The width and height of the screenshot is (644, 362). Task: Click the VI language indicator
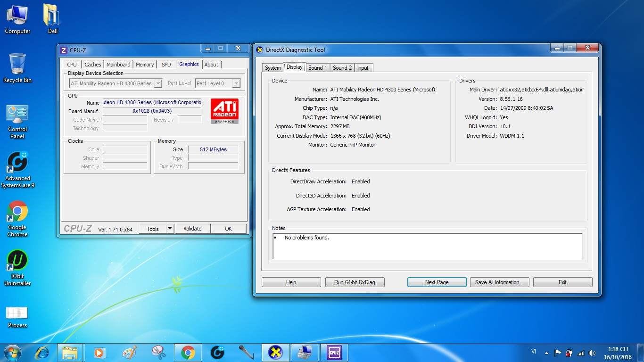point(534,352)
